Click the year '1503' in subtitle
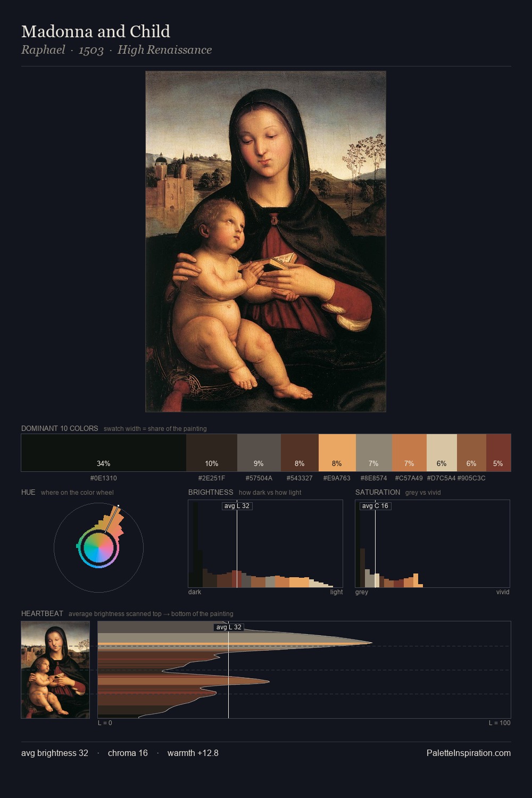This screenshot has height=798, width=532. (x=91, y=50)
